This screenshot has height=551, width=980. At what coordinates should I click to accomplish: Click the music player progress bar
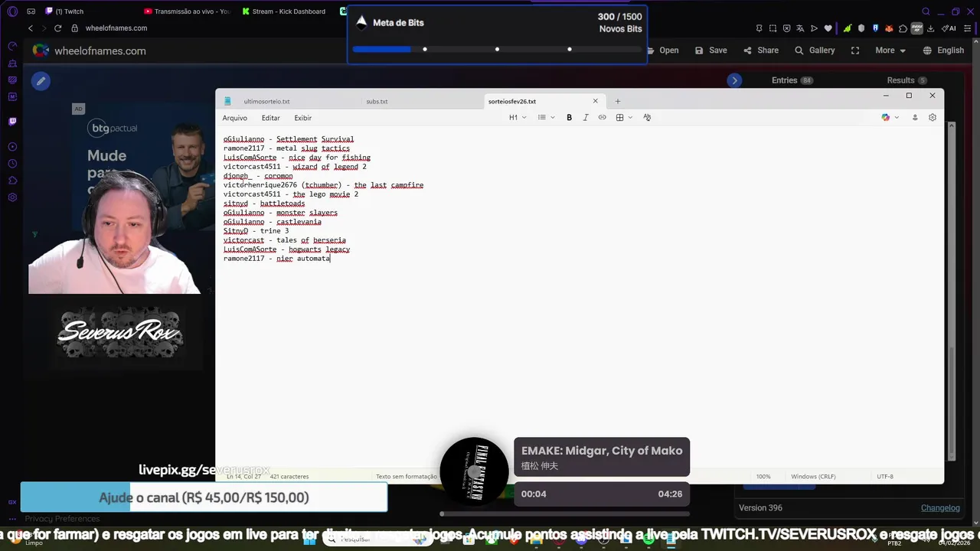click(x=566, y=514)
